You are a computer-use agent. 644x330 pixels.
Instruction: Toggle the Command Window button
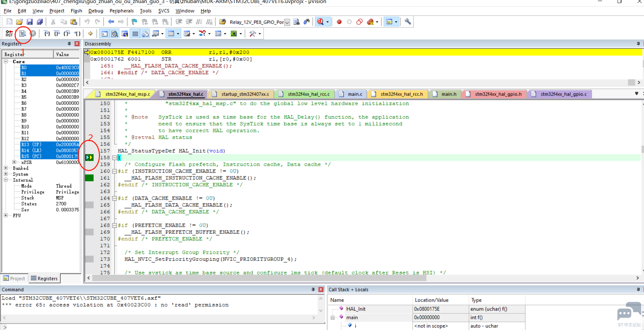tap(105, 34)
